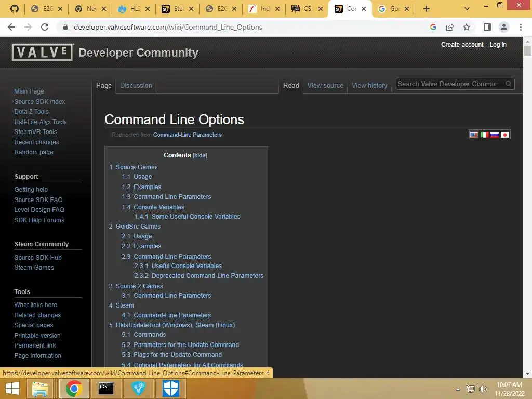Open the View source tab
This screenshot has width=532, height=399.
(x=325, y=86)
